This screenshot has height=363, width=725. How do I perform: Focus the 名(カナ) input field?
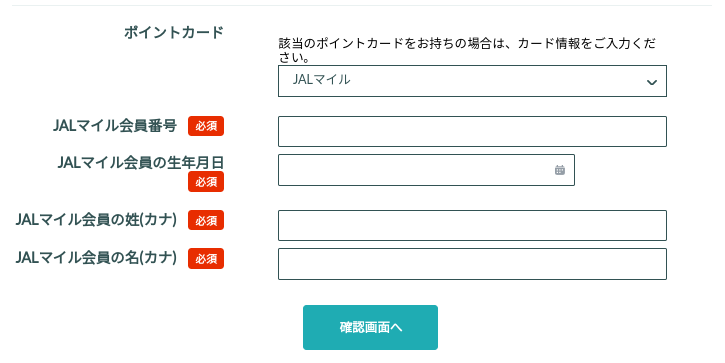tap(472, 264)
